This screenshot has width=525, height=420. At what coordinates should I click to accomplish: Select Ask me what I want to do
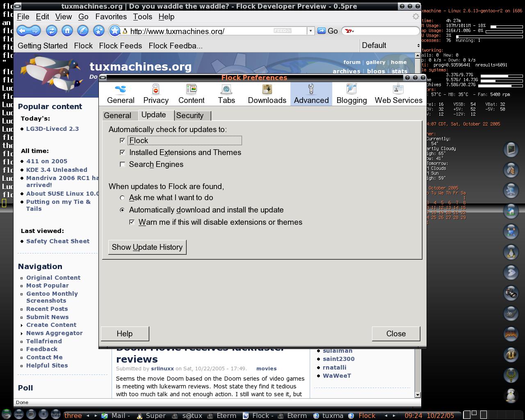[122, 198]
